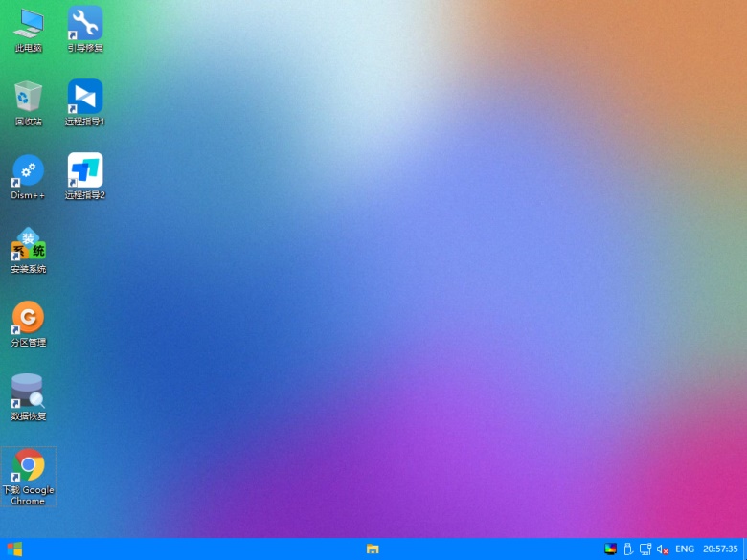Click the USB device tray icon

(x=628, y=549)
